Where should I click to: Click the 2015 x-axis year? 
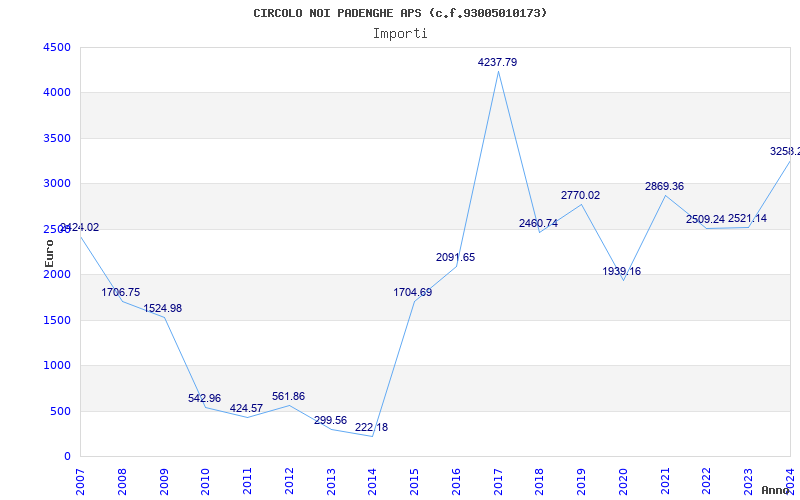pos(414,482)
